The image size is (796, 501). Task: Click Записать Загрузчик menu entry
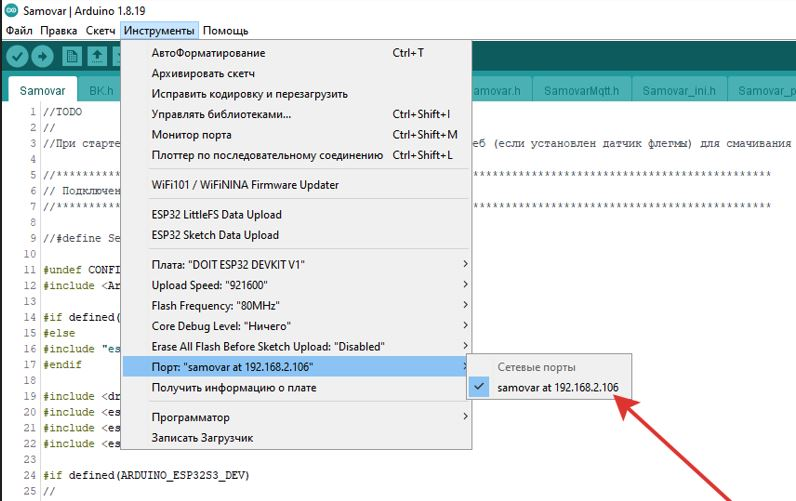click(x=202, y=438)
